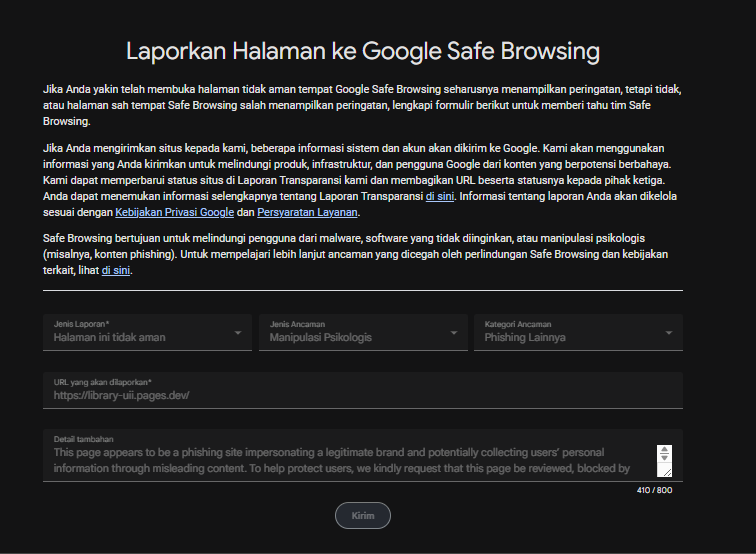The height and width of the screenshot is (554, 756).
Task: Click the textarea scroll down arrow
Action: [664, 457]
